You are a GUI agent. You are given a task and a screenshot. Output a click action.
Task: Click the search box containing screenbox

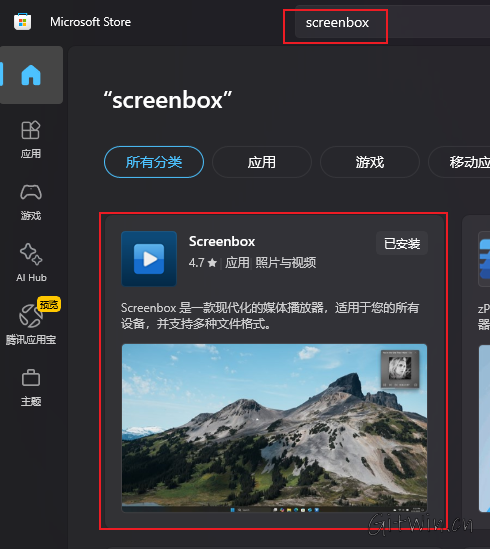tap(392, 22)
